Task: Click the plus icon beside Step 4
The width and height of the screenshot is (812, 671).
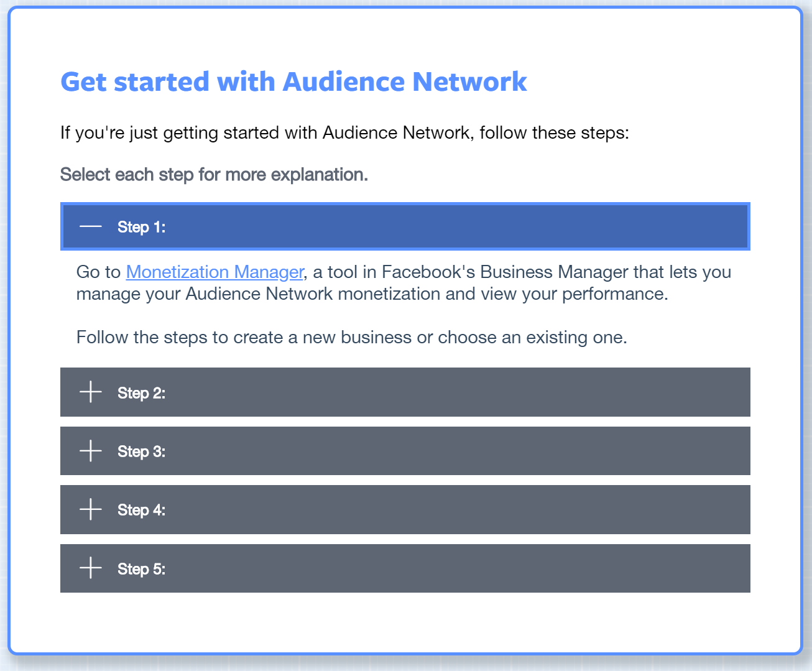Action: coord(91,509)
